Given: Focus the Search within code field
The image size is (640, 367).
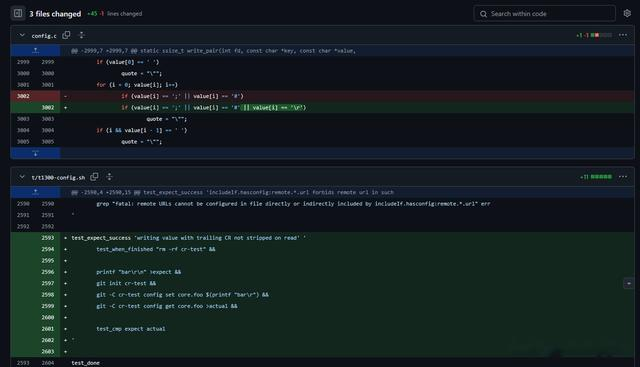Looking at the screenshot, I should [x=544, y=13].
